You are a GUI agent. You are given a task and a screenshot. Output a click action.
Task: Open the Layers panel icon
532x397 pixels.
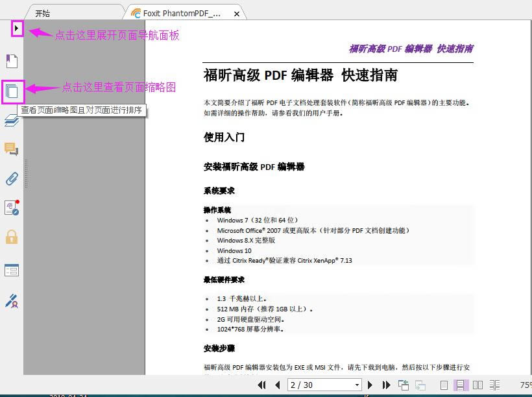(x=12, y=121)
